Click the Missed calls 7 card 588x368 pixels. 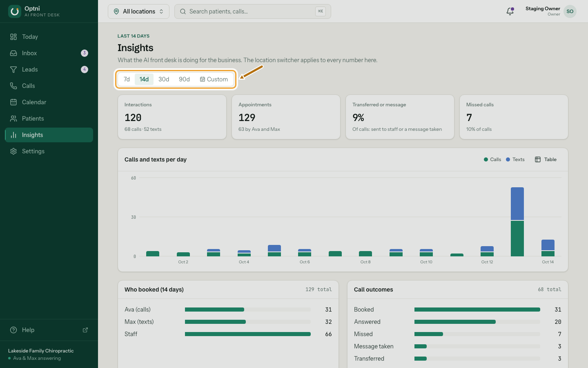tap(514, 117)
